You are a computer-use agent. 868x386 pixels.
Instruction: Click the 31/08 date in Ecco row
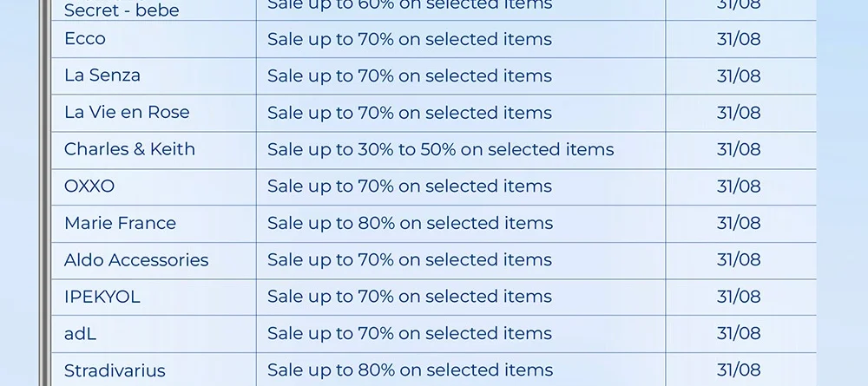point(739,39)
